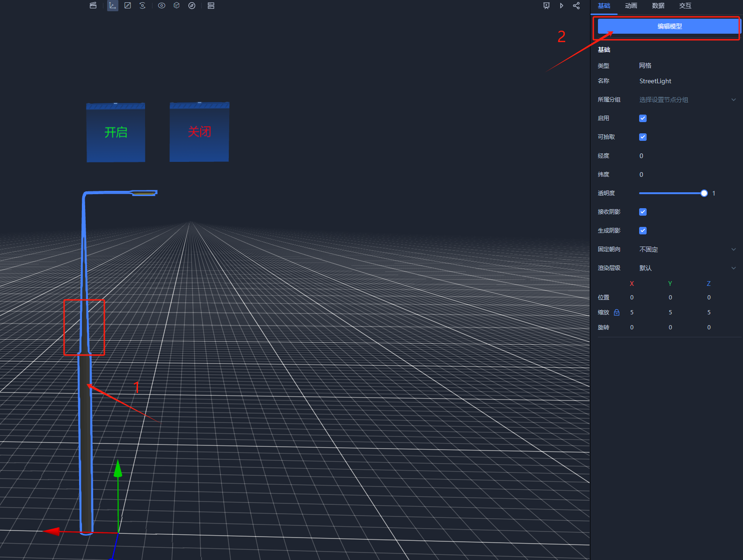
Task: Select the scale tool icon
Action: [x=128, y=6]
